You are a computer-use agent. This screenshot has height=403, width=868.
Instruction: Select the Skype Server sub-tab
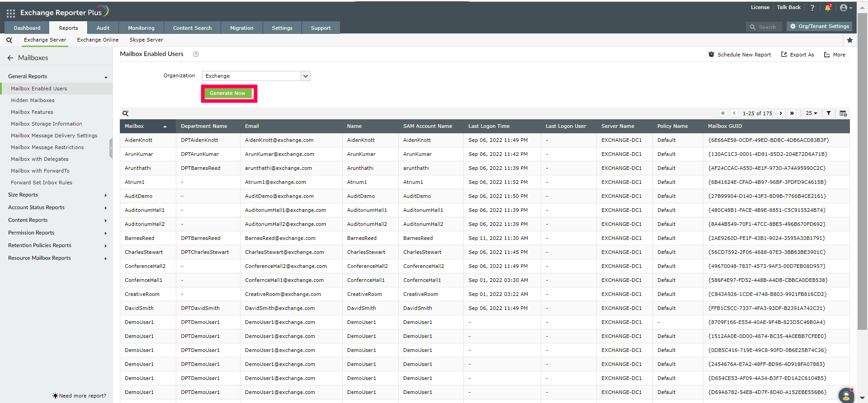[x=146, y=40]
